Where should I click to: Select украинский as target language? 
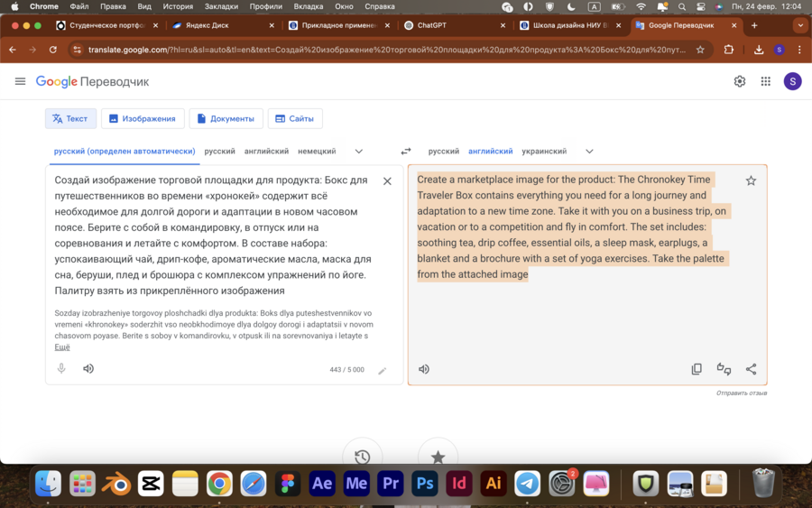(544, 152)
